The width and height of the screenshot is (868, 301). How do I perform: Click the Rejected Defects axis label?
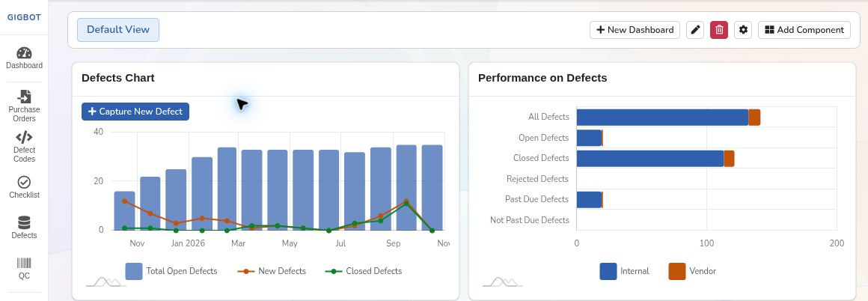(x=537, y=179)
